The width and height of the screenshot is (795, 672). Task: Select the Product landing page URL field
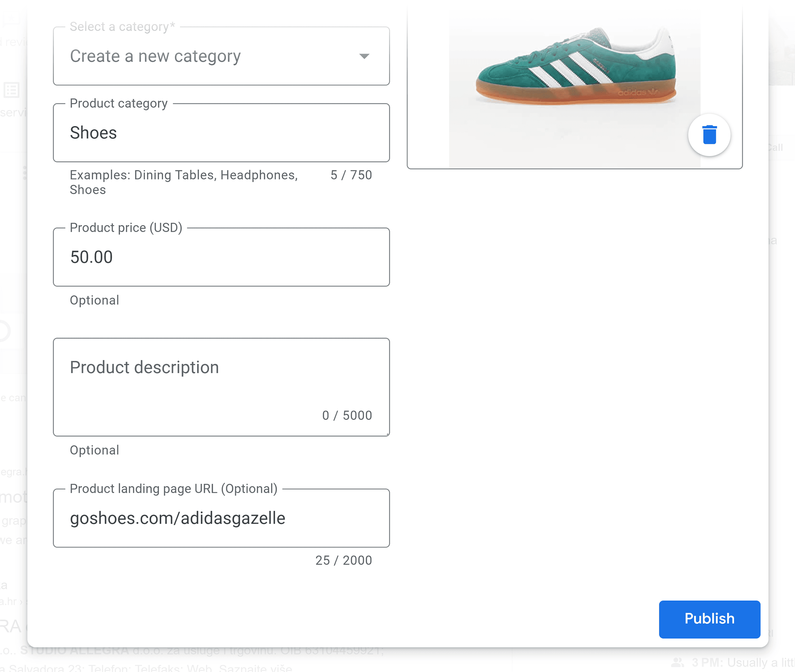(x=221, y=518)
